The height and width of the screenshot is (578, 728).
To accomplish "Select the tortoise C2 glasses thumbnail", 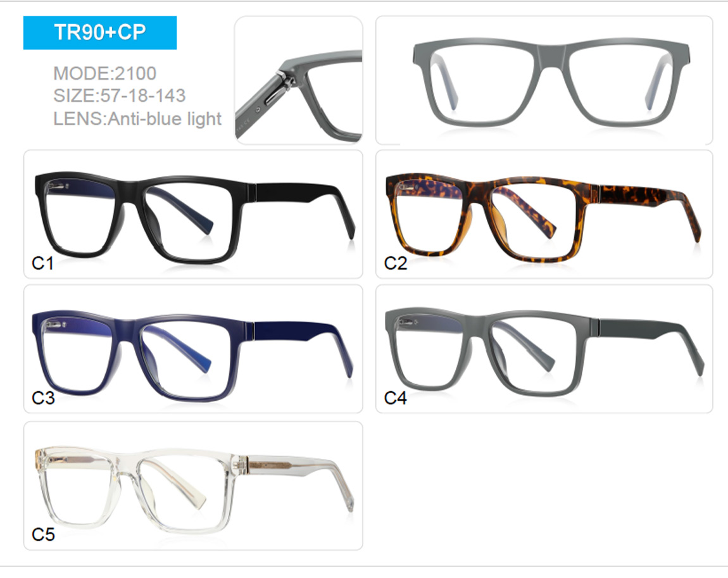I will 544,214.
